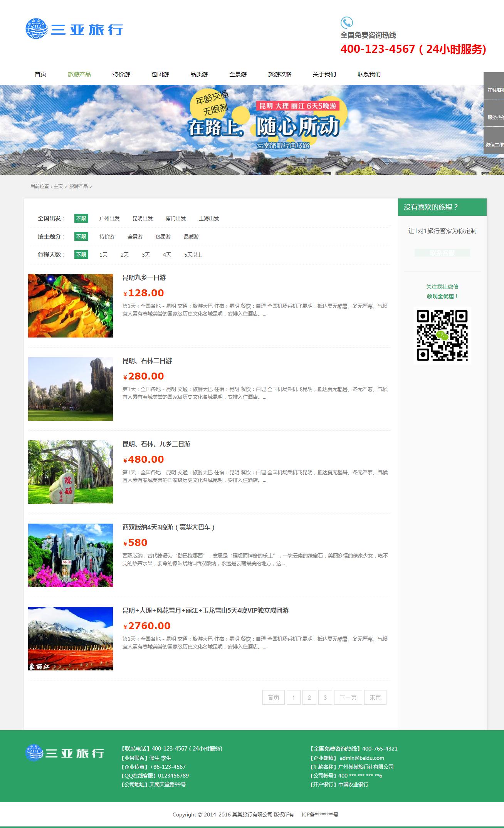Go to page 2 of results
The width and height of the screenshot is (504, 828).
coord(309,697)
